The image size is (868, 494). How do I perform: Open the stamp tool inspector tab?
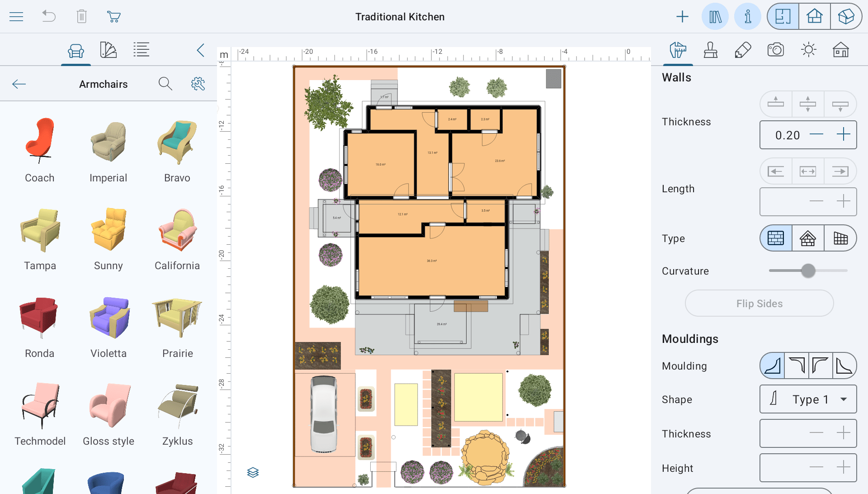(x=711, y=50)
